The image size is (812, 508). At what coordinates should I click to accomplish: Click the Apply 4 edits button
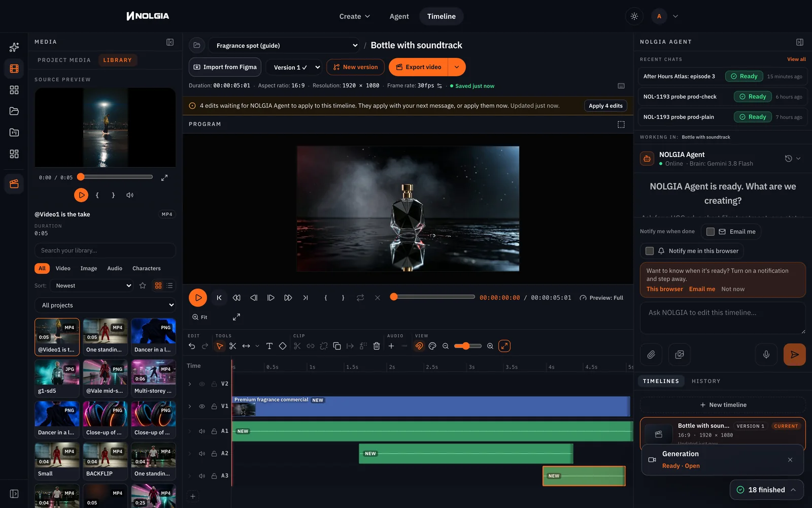click(x=605, y=106)
